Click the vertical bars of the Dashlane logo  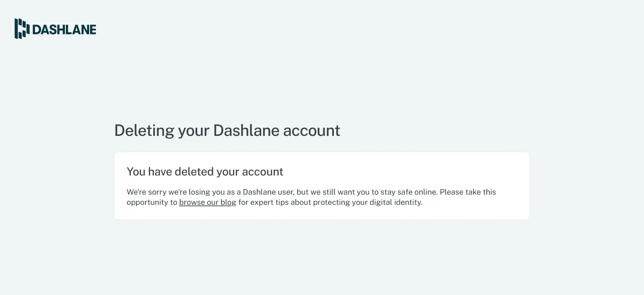(x=22, y=29)
